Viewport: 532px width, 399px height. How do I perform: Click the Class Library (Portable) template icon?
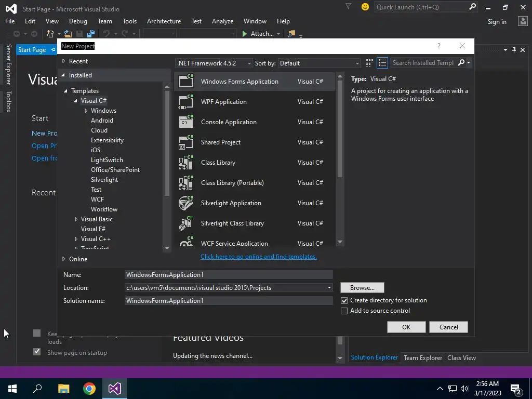(186, 182)
